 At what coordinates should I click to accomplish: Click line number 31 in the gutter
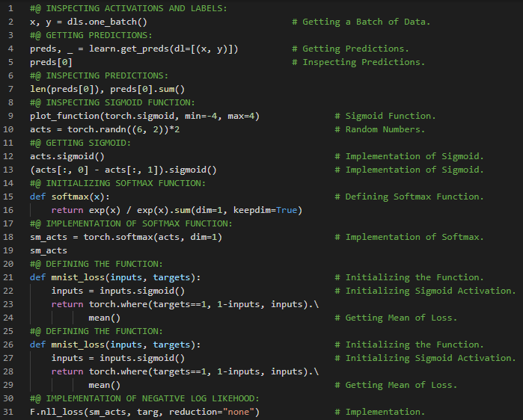[10, 412]
